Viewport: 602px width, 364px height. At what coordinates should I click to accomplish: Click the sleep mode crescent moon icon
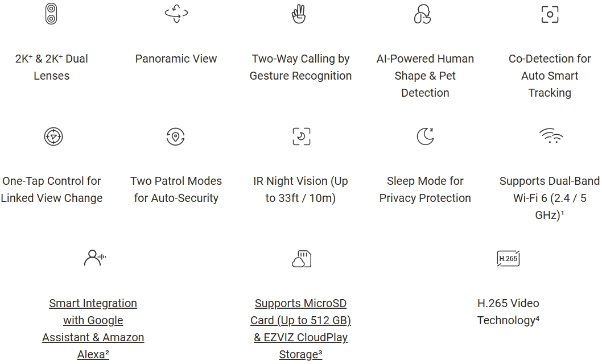click(424, 136)
